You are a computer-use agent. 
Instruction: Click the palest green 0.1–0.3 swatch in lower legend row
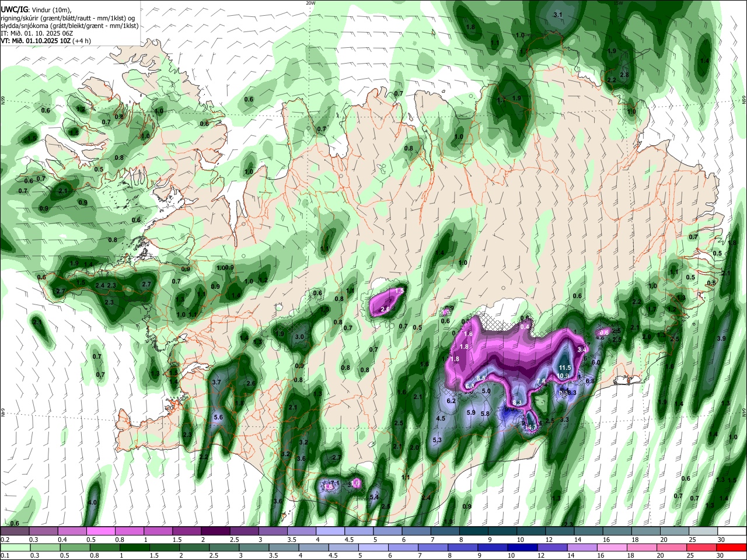15,547
